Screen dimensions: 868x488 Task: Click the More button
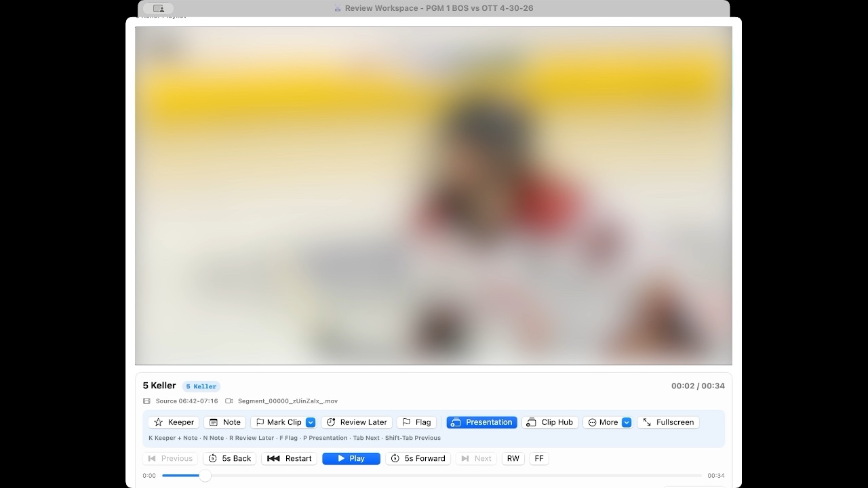coord(602,422)
